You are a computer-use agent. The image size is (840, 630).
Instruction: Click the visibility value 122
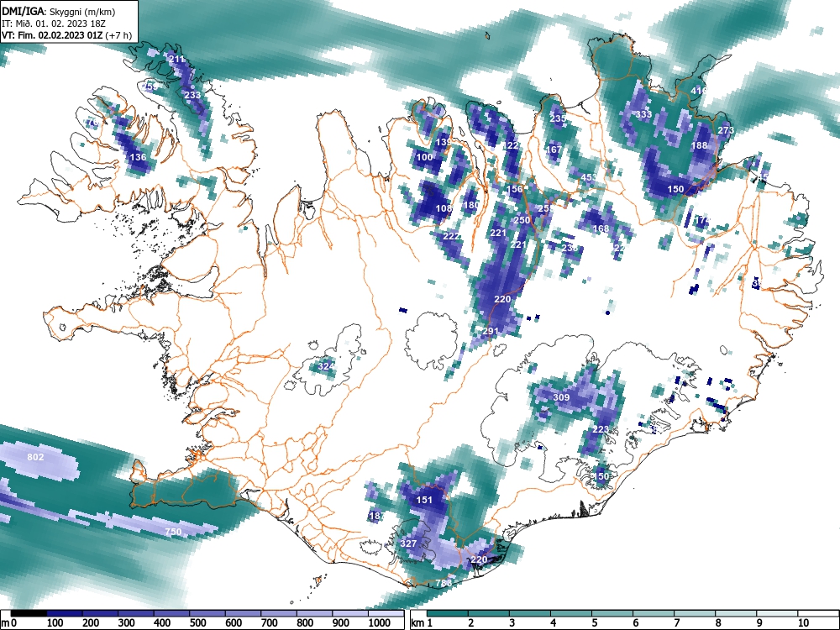click(511, 145)
